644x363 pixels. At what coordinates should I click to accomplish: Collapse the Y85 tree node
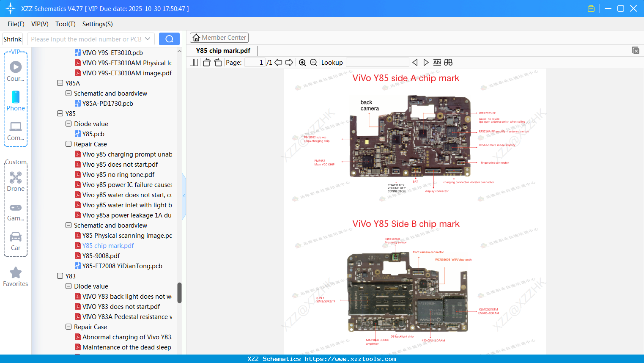pyautogui.click(x=60, y=113)
